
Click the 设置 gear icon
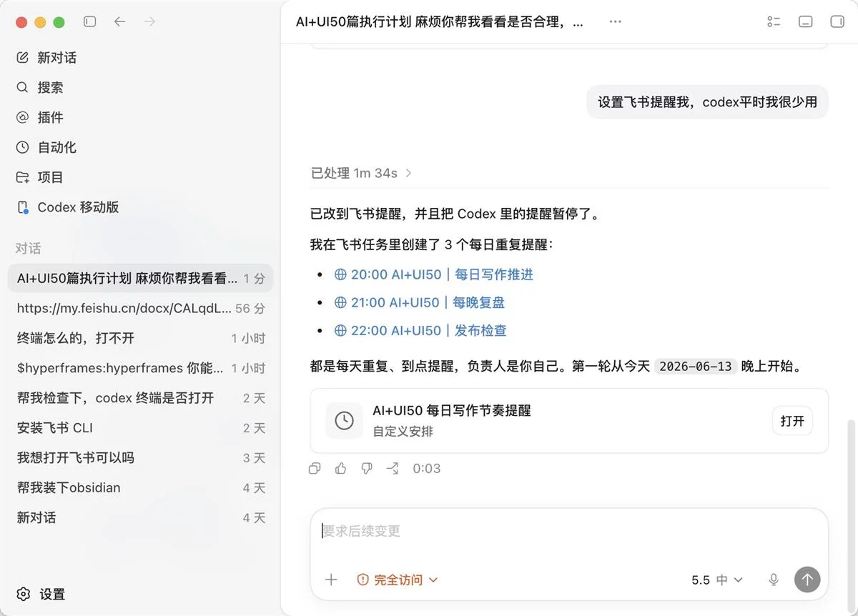pyautogui.click(x=24, y=595)
